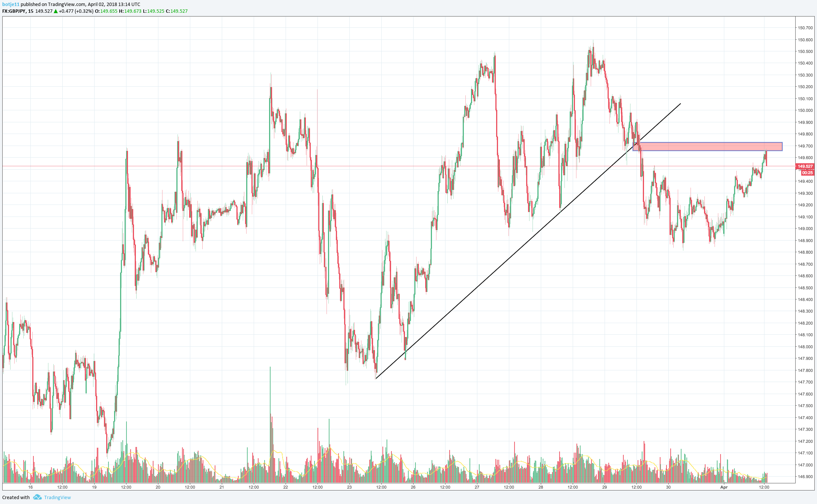Click the 149.000 price axis label
The image size is (817, 504).
[x=805, y=229]
